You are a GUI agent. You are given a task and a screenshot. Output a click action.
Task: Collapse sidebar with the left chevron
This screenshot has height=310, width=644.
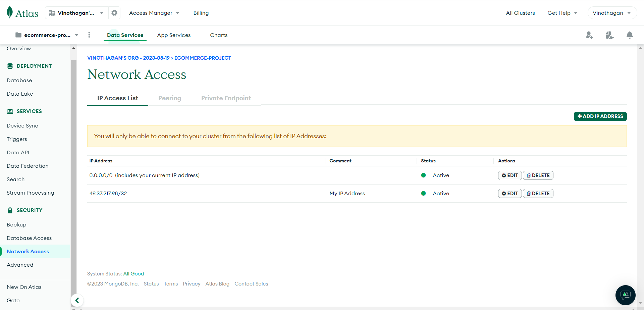[77, 300]
